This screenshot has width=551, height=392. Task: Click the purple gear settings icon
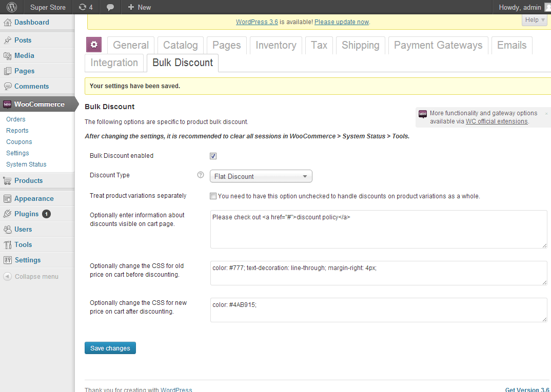coord(94,45)
